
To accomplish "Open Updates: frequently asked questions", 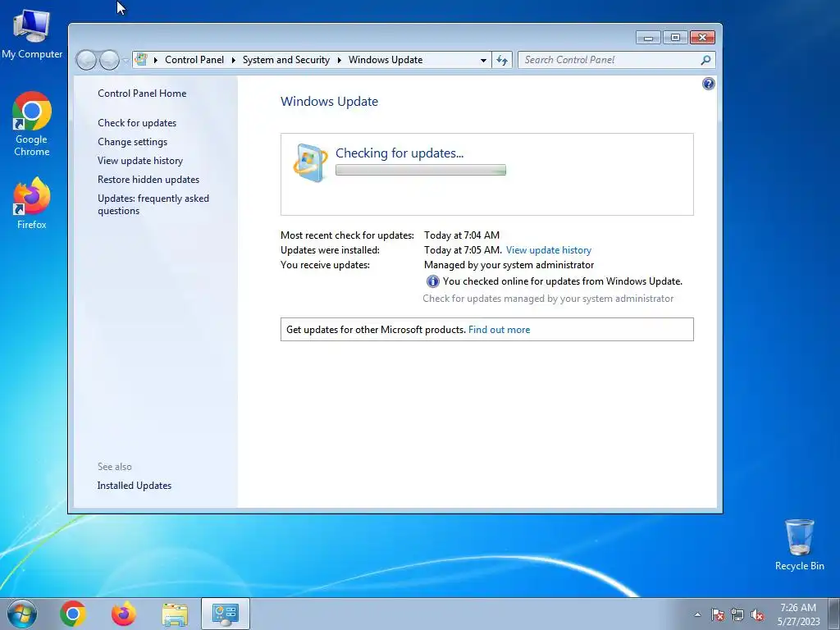I will tap(153, 204).
